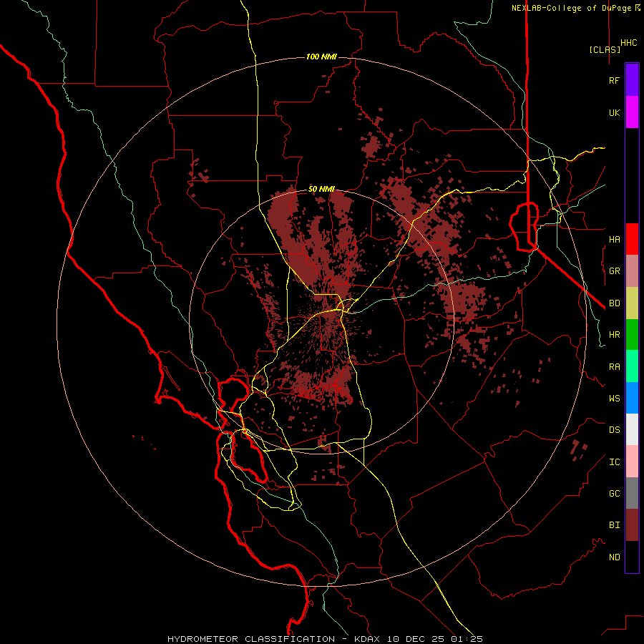Click the 50 NMI range ring label
The image size is (644, 644).
pyautogui.click(x=321, y=189)
